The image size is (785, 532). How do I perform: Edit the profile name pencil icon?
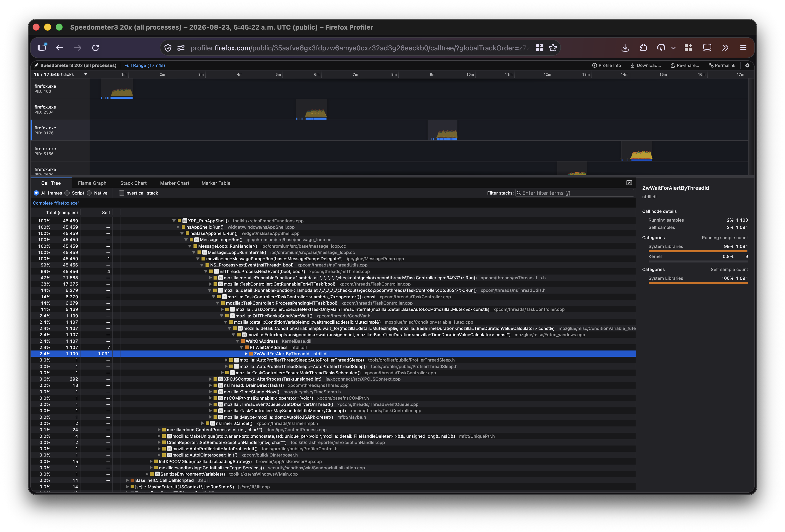(x=37, y=65)
